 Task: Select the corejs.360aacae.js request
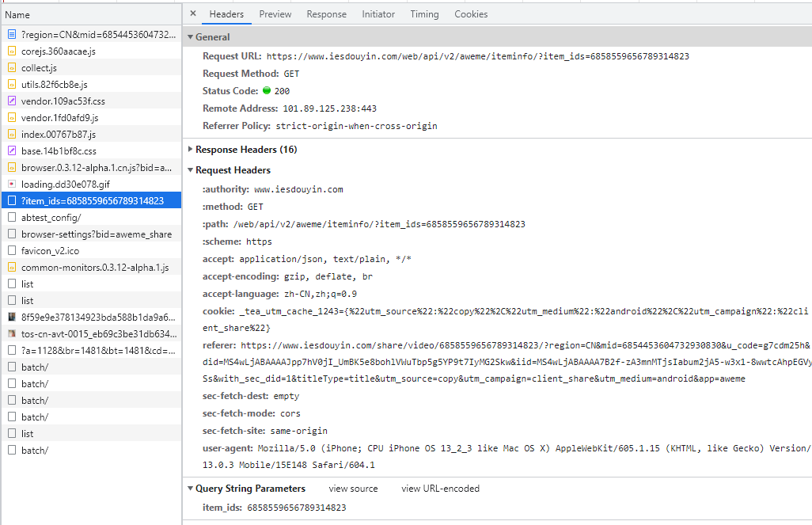point(92,51)
